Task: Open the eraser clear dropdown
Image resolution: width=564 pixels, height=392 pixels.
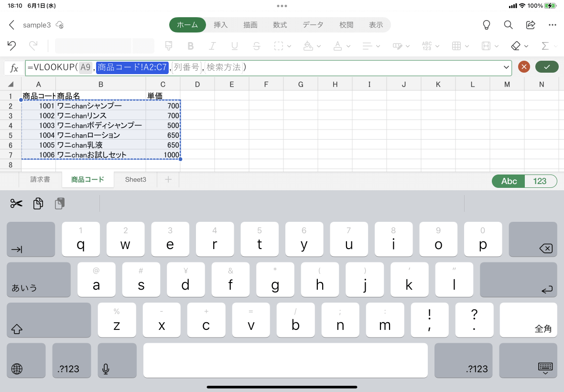Action: pos(520,46)
